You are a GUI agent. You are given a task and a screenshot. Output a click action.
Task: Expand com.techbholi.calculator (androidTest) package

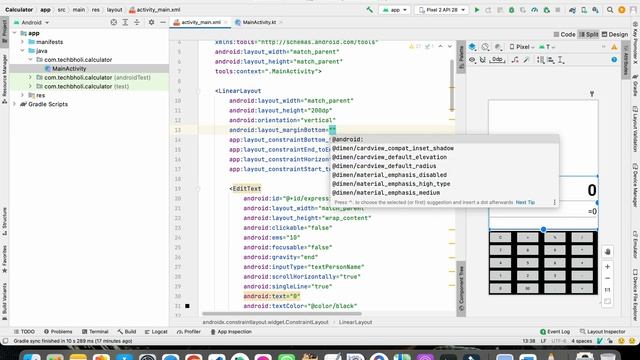(30, 78)
